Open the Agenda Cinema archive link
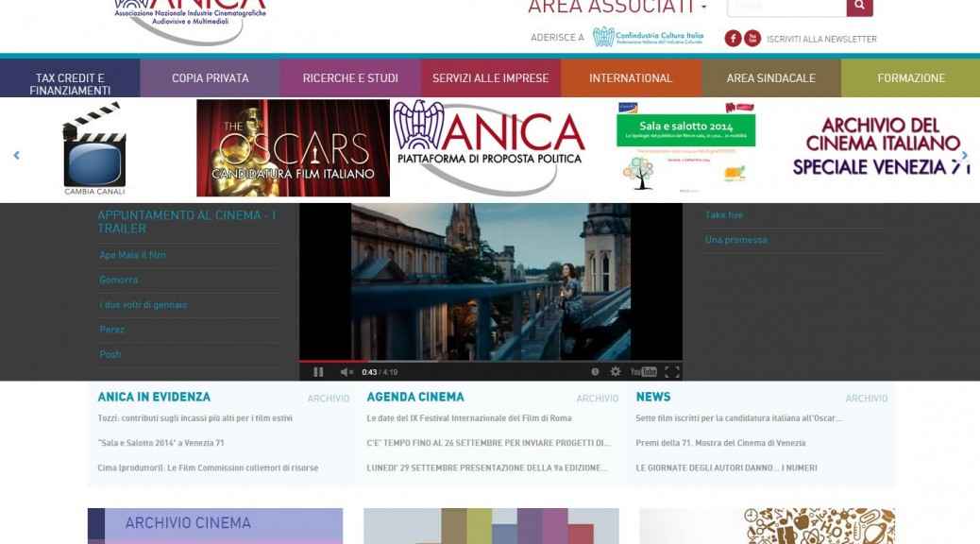This screenshot has width=980, height=544. click(x=598, y=399)
